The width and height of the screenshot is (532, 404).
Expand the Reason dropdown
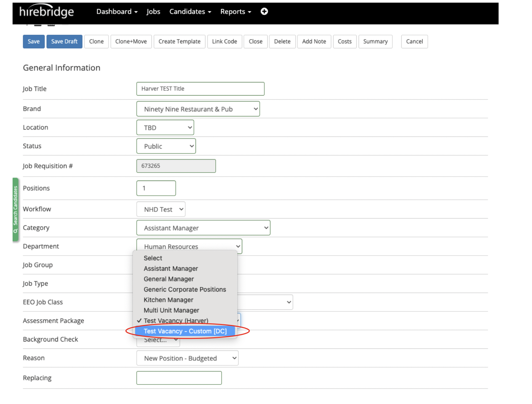point(187,358)
